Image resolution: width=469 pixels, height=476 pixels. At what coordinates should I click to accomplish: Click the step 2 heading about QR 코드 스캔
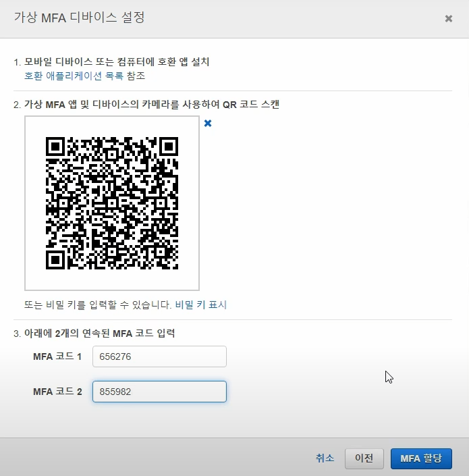pos(152,105)
